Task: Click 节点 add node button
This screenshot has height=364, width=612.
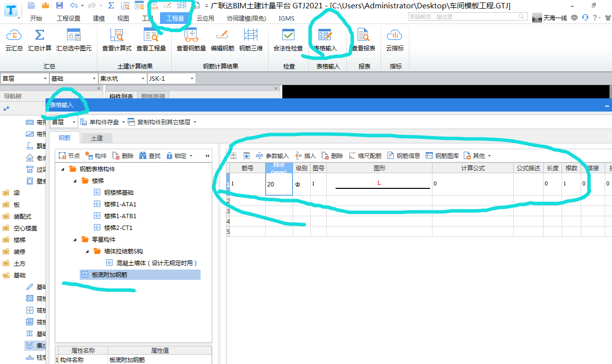Action: [69, 156]
